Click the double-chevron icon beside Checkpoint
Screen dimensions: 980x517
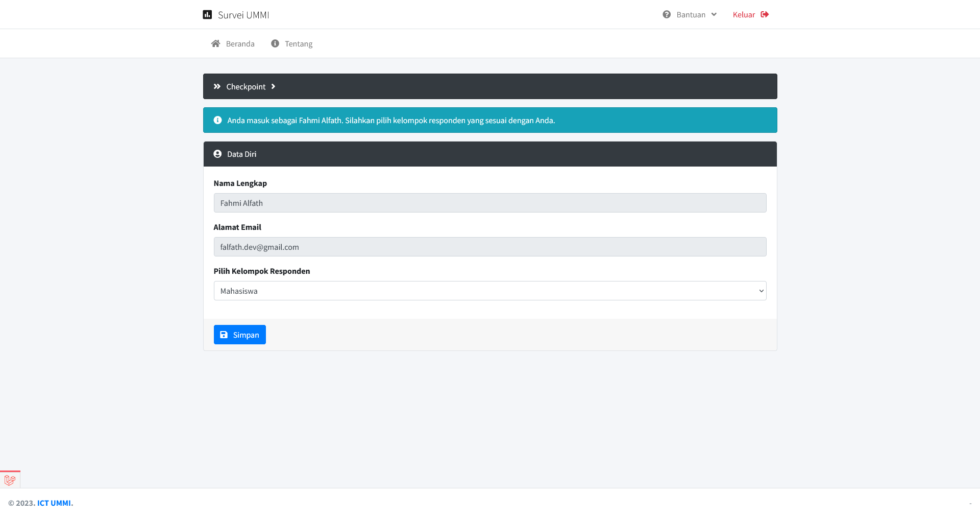[217, 87]
